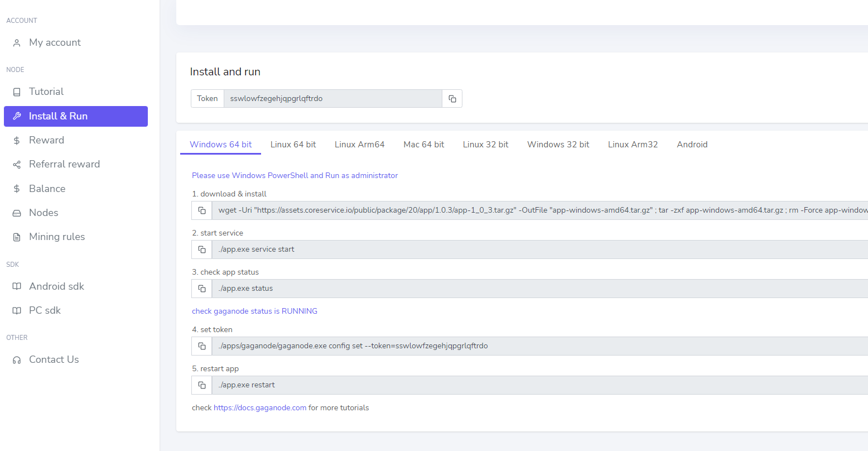
Task: Click the Android sdk book icon
Action: (17, 286)
